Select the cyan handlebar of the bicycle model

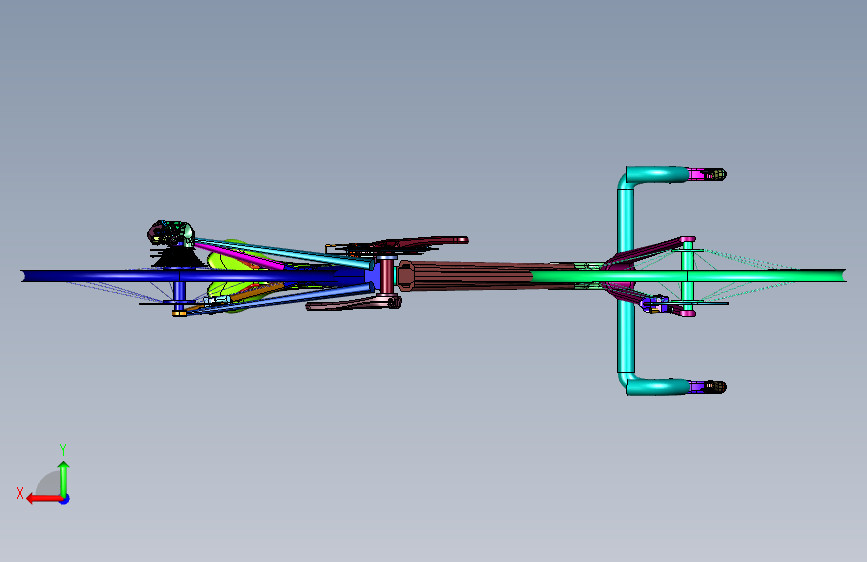[626, 221]
